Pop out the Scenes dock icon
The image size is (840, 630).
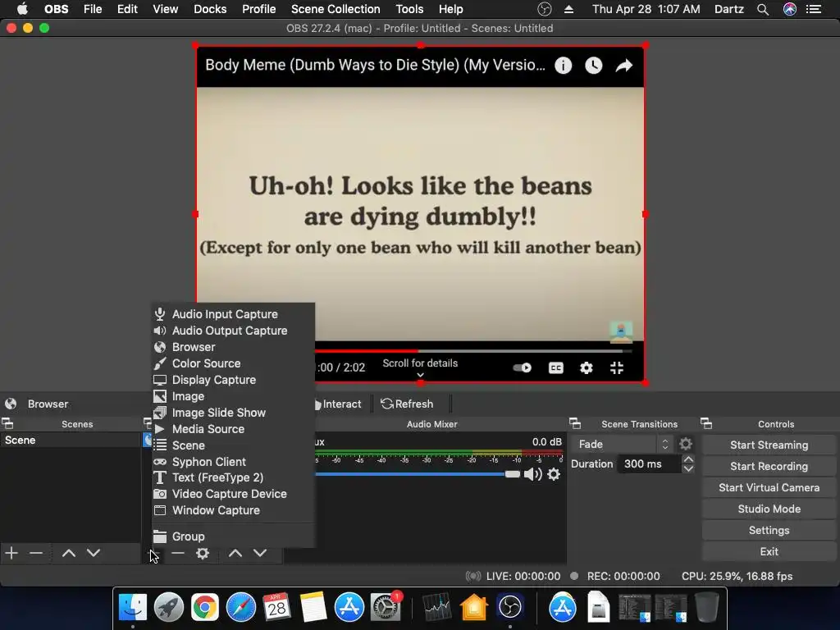(7, 424)
